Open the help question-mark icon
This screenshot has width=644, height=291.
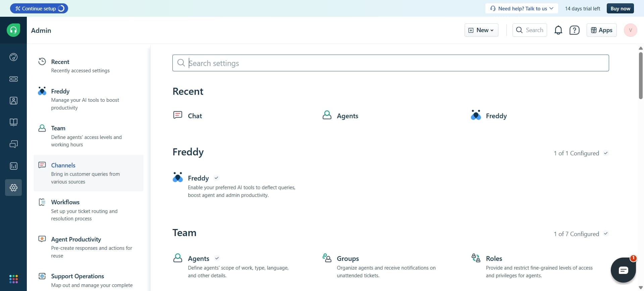(575, 30)
